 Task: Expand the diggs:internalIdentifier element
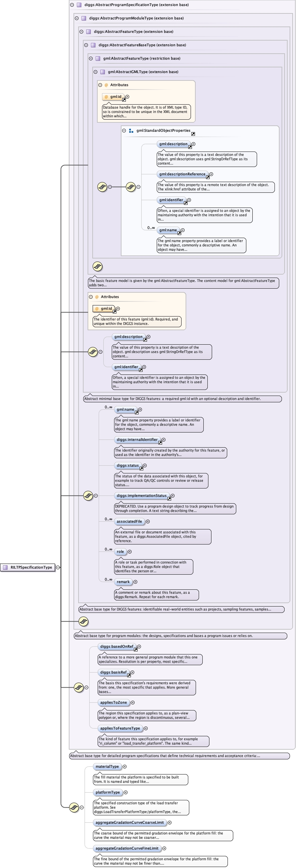[x=164, y=440]
